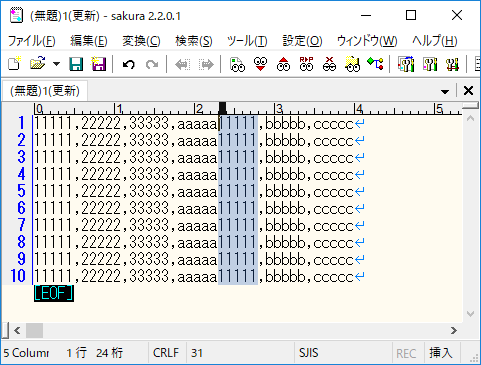Find next with down-arrow binoculars icon
Viewport: 481px width, 365px height.
click(x=260, y=64)
